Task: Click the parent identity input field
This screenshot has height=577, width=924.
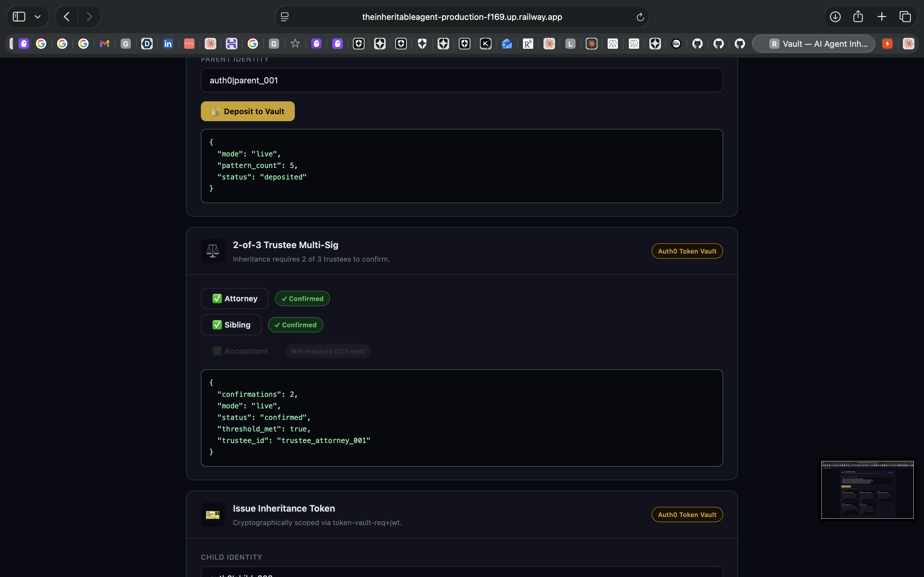Action: click(461, 80)
